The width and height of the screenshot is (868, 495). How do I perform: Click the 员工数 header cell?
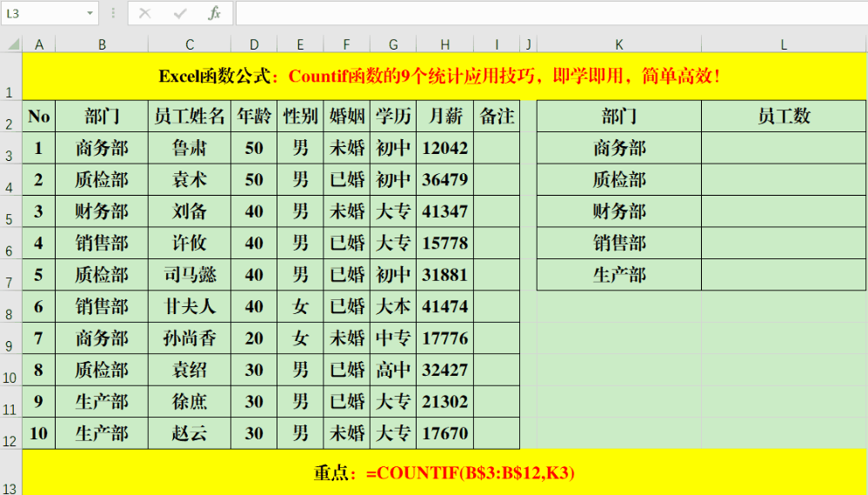click(784, 117)
